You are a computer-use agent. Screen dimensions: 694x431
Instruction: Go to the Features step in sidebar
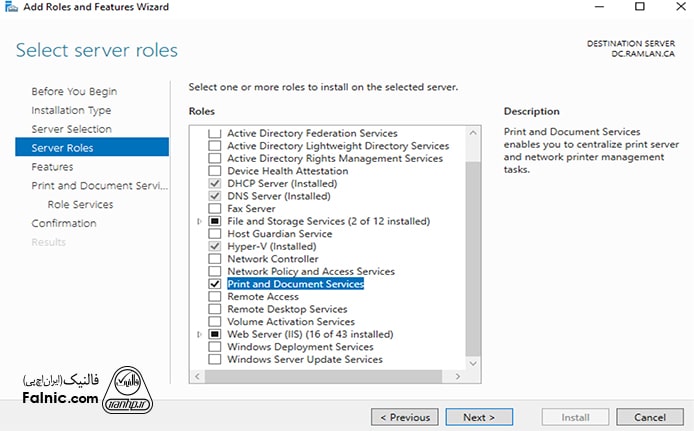click(52, 167)
